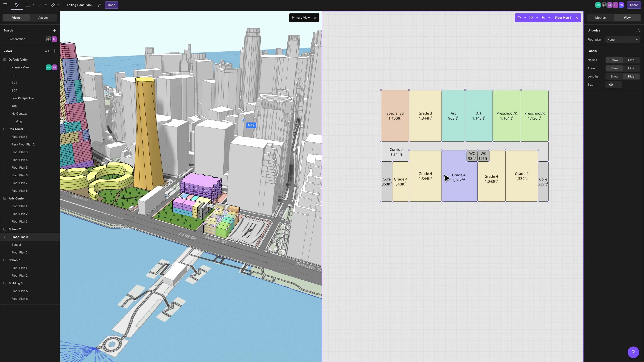
Task: Click the save camera view icon
Action: pyautogui.click(x=519, y=18)
